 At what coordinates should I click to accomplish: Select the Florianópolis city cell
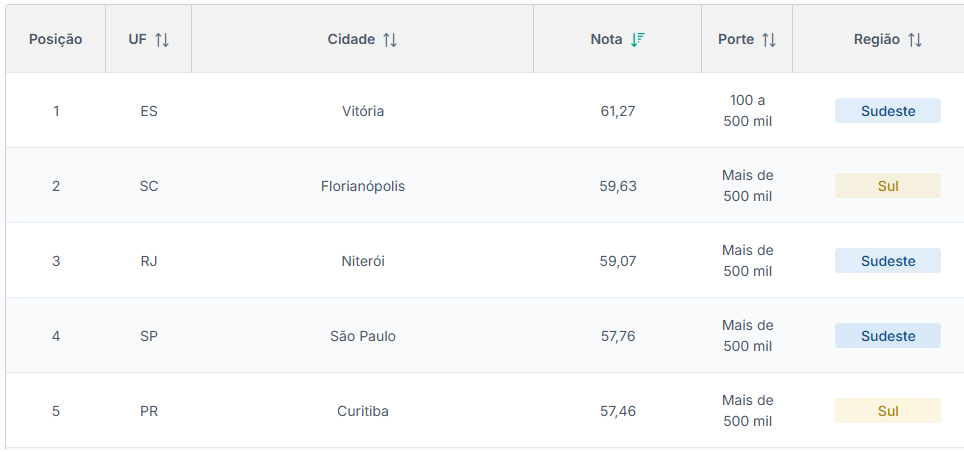coord(363,186)
